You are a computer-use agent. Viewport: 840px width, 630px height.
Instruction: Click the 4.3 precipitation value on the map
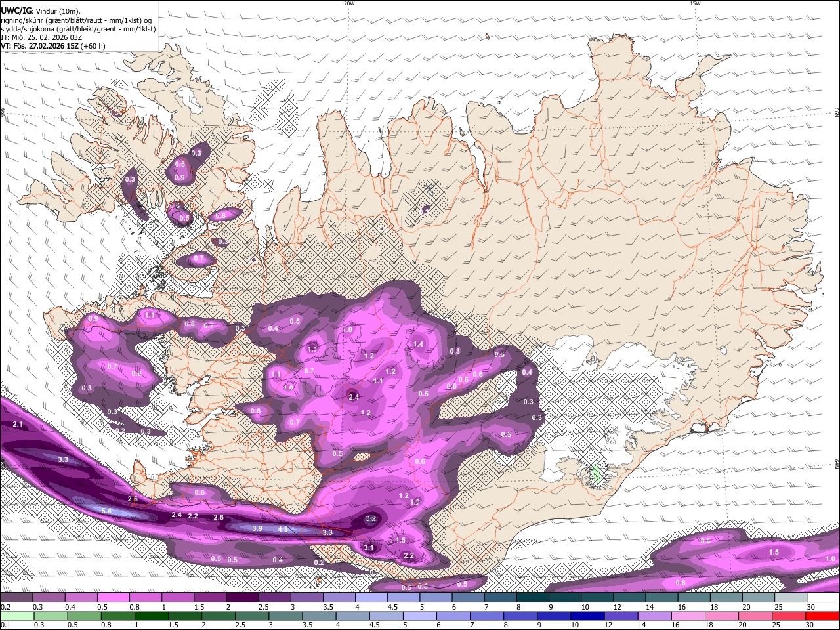[x=283, y=529]
